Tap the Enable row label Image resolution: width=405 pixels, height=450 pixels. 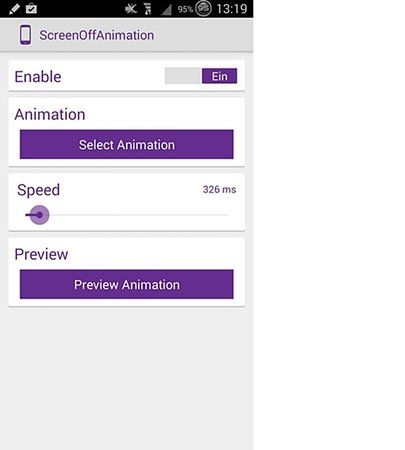click(38, 77)
